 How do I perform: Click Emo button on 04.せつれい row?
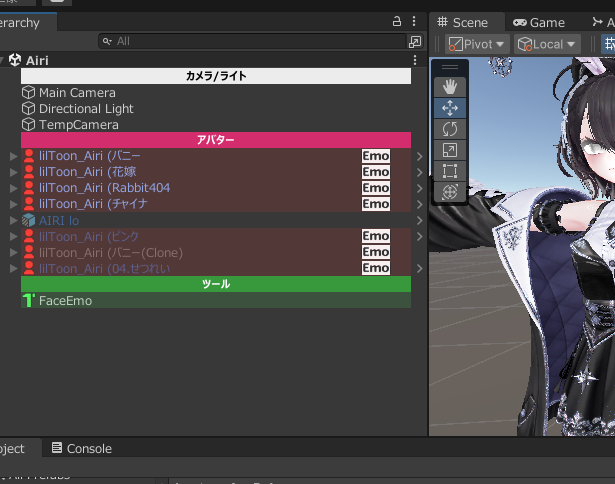[376, 268]
